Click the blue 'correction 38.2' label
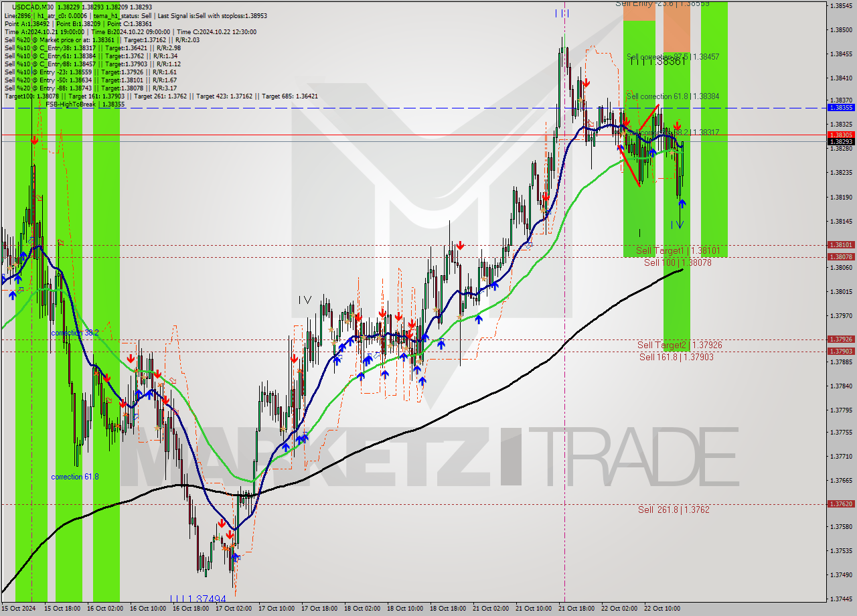857x616 pixels. tap(75, 332)
